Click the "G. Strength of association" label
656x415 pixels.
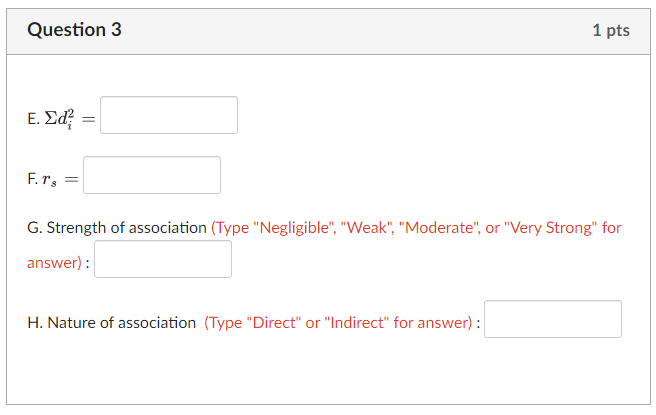point(117,227)
